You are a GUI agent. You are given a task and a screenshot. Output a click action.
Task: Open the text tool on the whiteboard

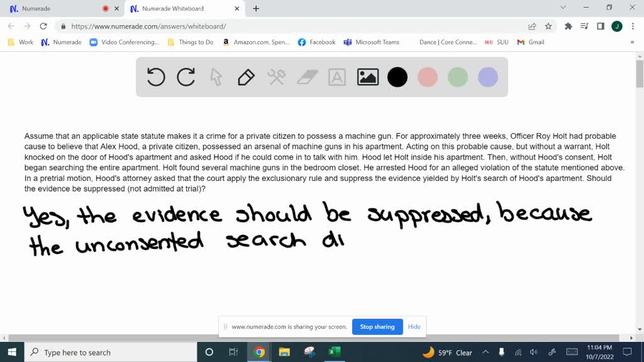point(336,77)
